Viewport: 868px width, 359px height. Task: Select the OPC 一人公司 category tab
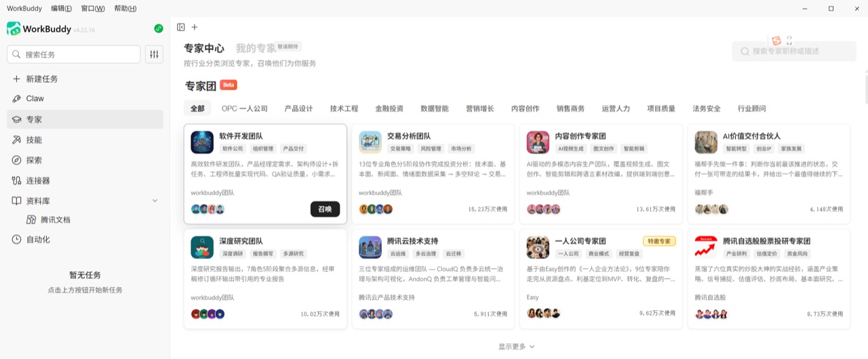(x=245, y=108)
